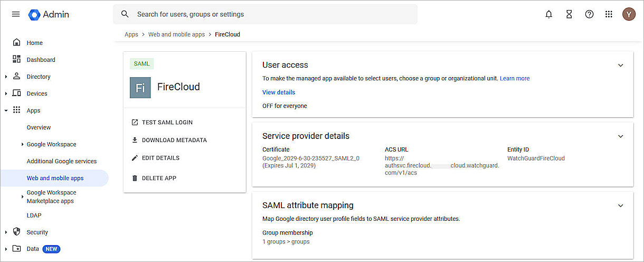Open the Apps Overview page

coord(39,127)
